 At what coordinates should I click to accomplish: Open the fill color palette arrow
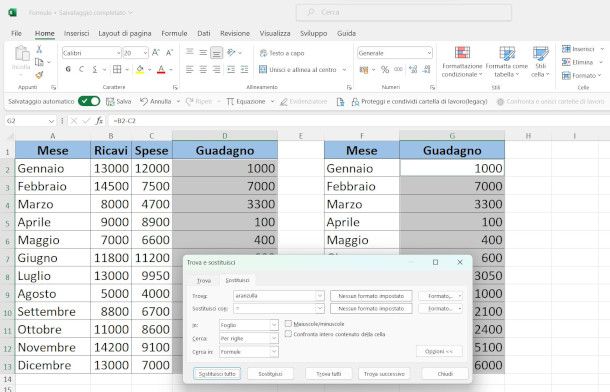149,70
